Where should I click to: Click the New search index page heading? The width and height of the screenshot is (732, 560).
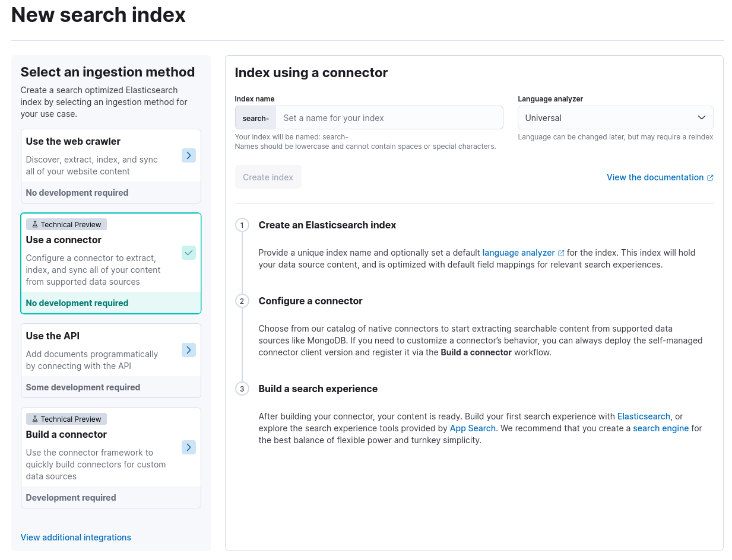[98, 15]
